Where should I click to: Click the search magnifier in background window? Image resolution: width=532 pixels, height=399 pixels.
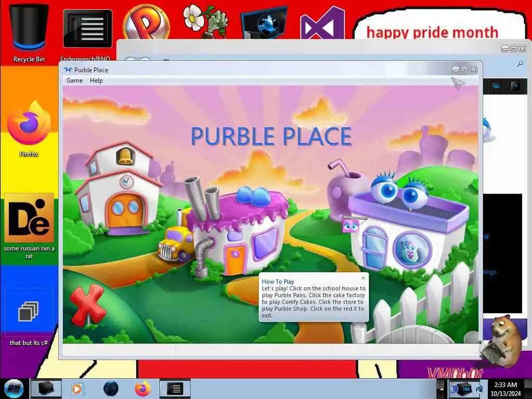tap(520, 63)
